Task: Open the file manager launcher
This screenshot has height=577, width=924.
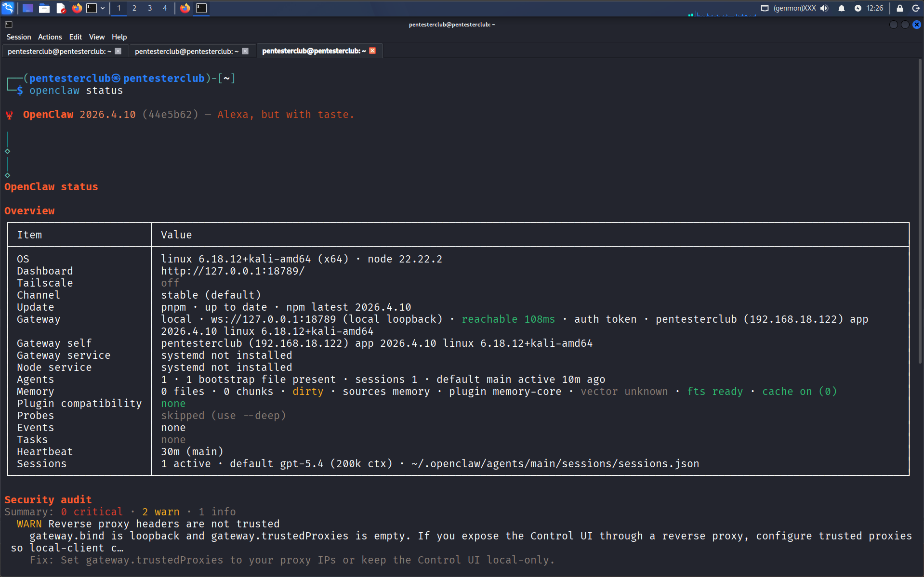Action: (x=44, y=8)
